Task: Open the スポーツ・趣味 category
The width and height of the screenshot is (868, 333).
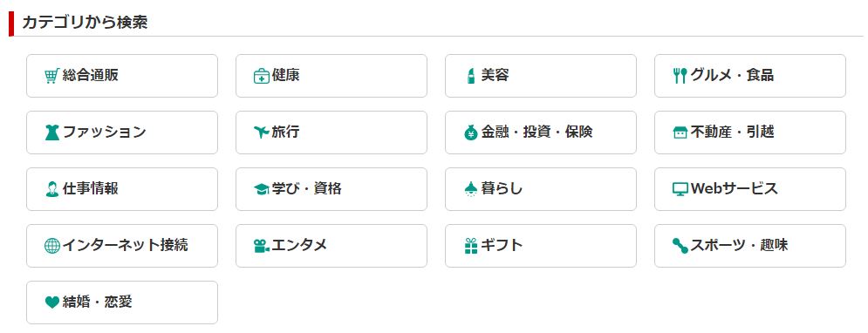Action: (x=750, y=246)
